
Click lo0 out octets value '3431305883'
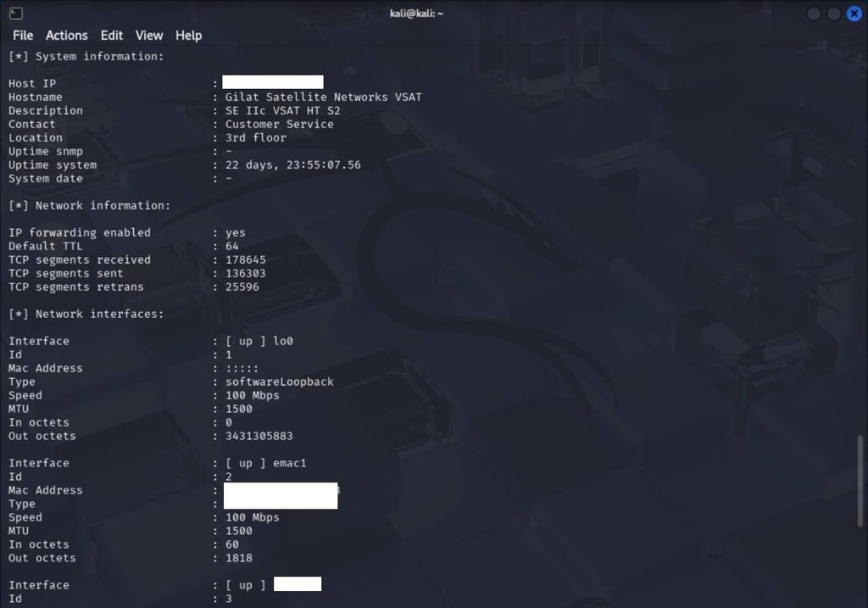(259, 437)
